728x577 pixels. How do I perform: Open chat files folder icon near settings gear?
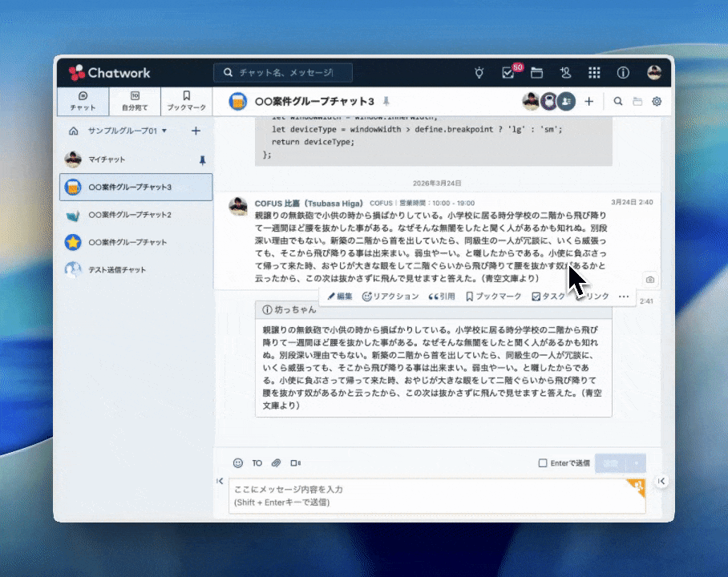tap(637, 101)
